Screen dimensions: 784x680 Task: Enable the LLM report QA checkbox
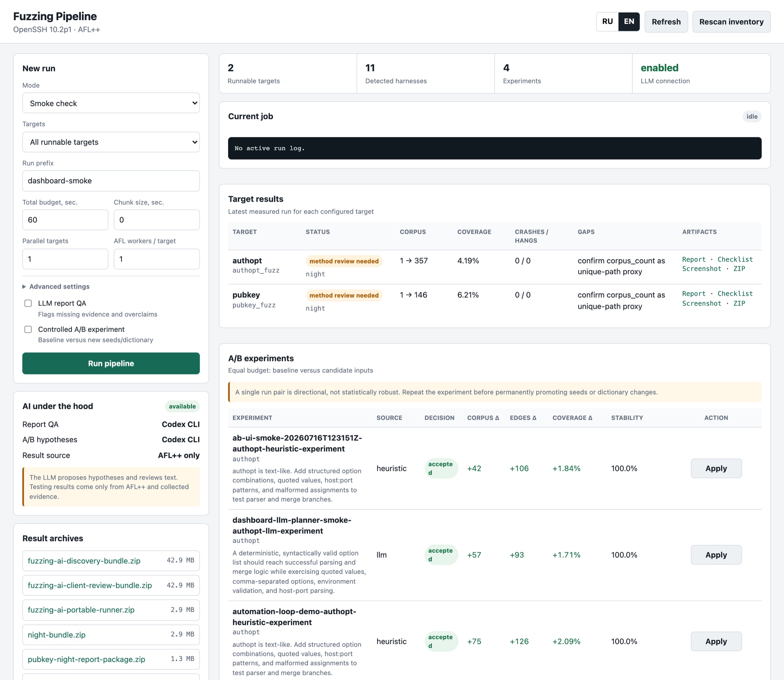point(28,303)
